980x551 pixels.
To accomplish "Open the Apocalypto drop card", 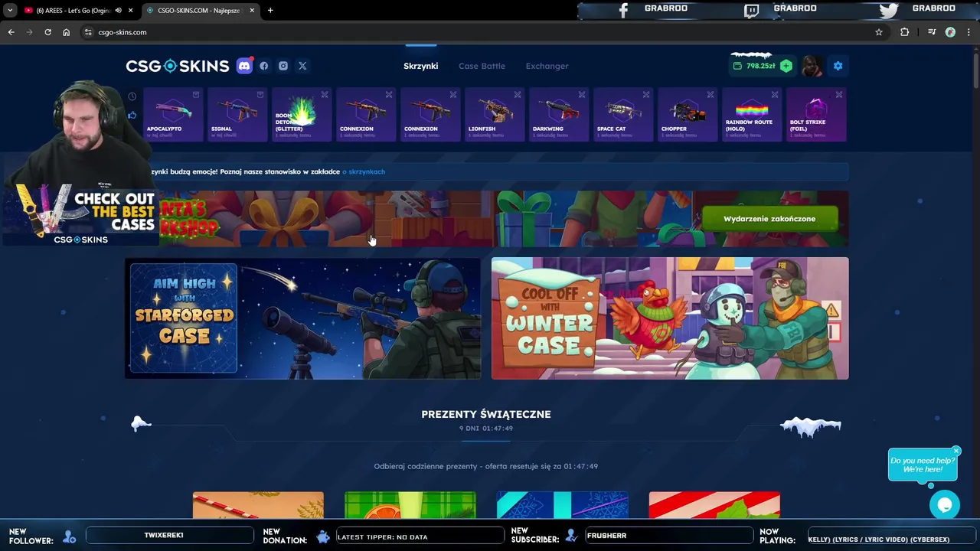I will click(173, 115).
